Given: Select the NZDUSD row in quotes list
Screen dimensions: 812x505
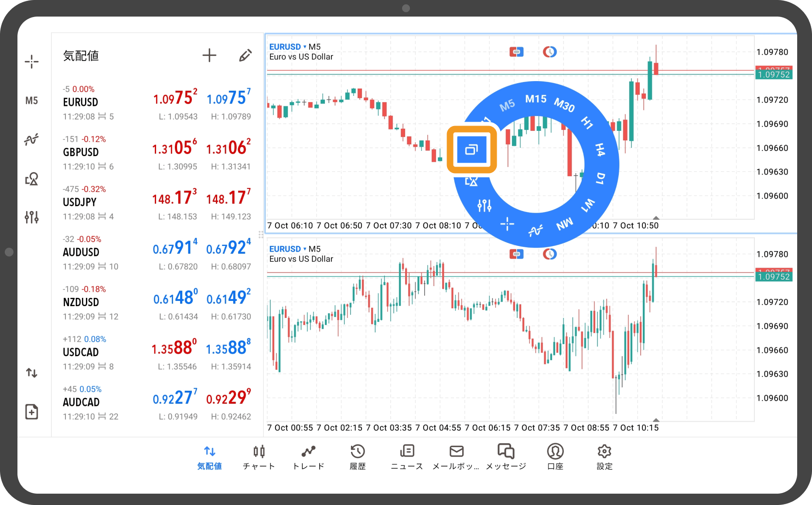Looking at the screenshot, I should click(157, 303).
